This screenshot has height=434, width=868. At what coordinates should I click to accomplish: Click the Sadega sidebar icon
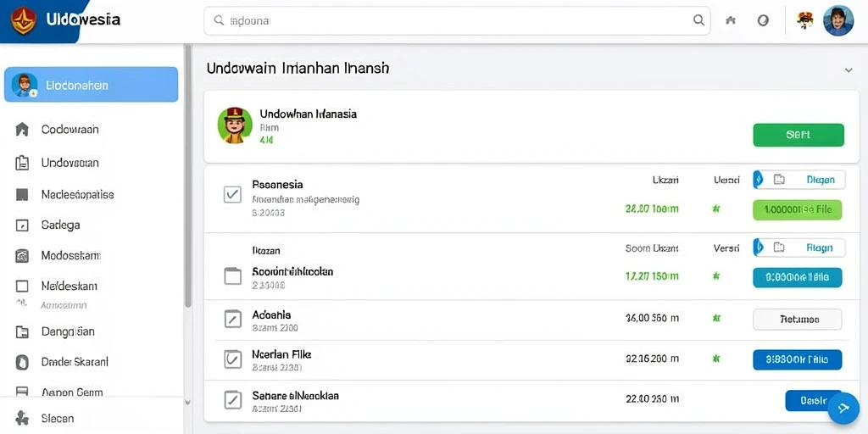21,225
